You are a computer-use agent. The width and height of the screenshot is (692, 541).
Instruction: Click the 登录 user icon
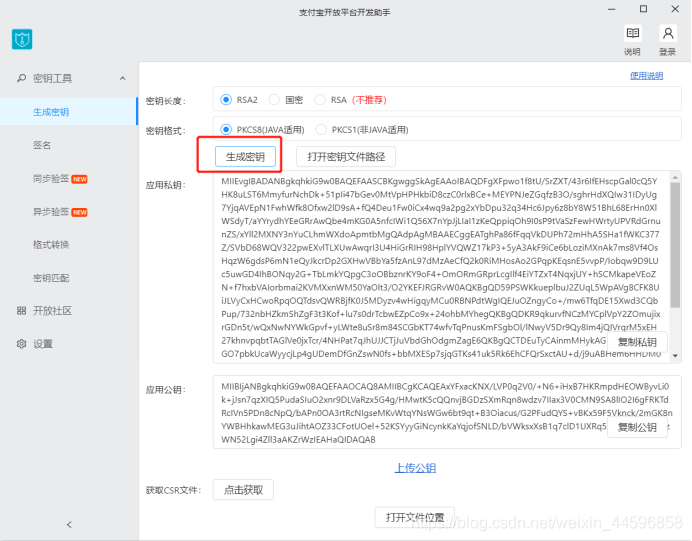tap(668, 33)
